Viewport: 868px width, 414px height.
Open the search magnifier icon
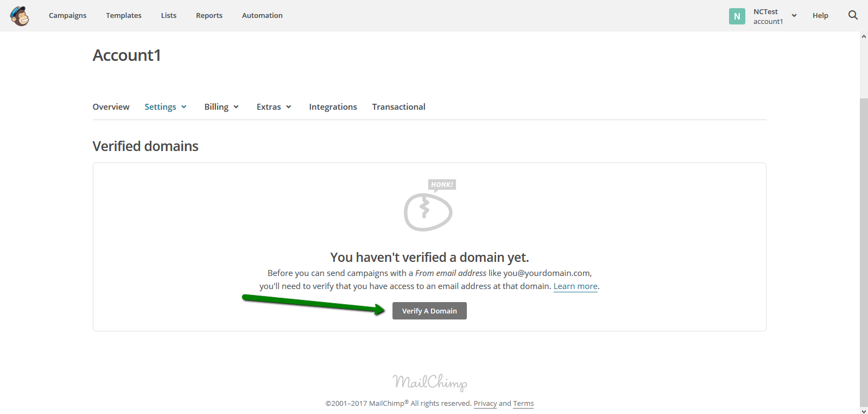click(x=853, y=15)
